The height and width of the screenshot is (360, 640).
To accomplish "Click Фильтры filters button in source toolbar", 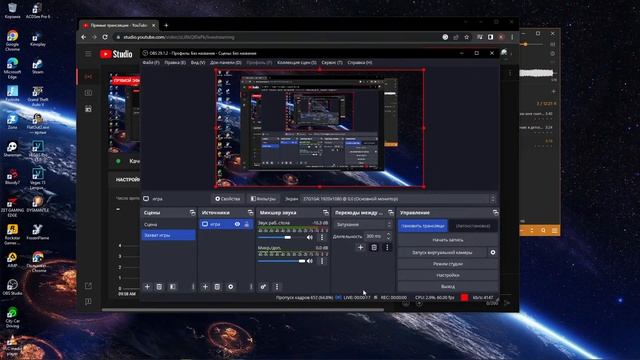I will [x=263, y=199].
